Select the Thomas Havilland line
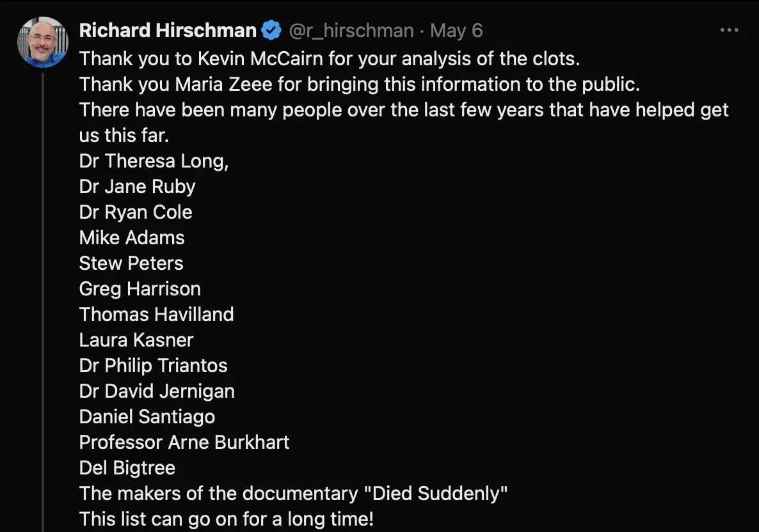759x532 pixels. [156, 315]
